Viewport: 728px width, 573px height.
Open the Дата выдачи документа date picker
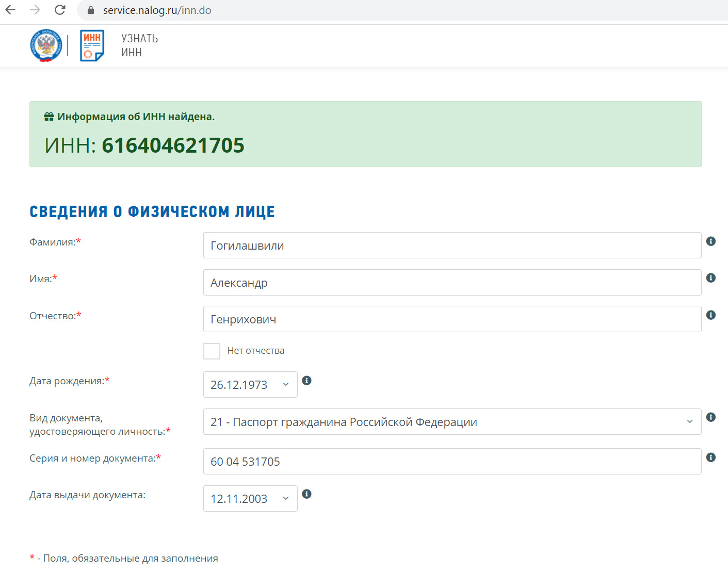(x=250, y=499)
